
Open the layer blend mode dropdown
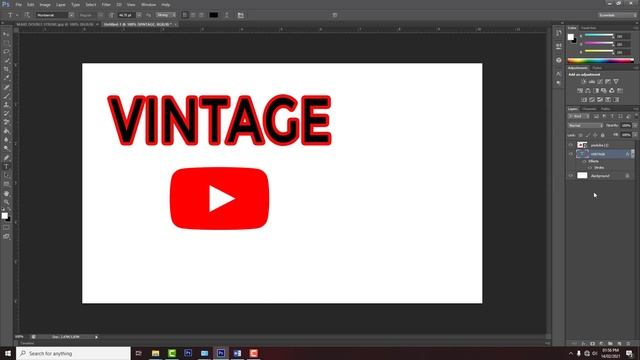tap(585, 126)
